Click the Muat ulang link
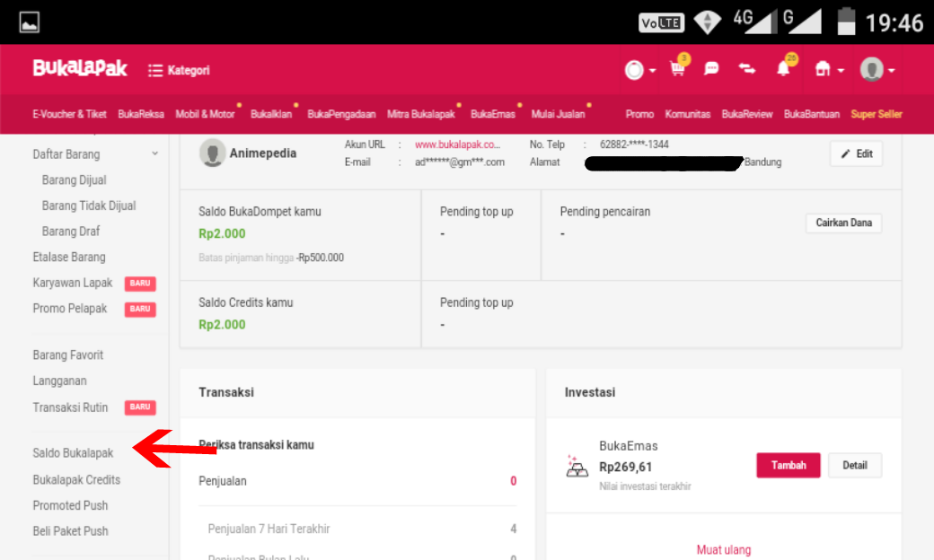 pyautogui.click(x=724, y=550)
